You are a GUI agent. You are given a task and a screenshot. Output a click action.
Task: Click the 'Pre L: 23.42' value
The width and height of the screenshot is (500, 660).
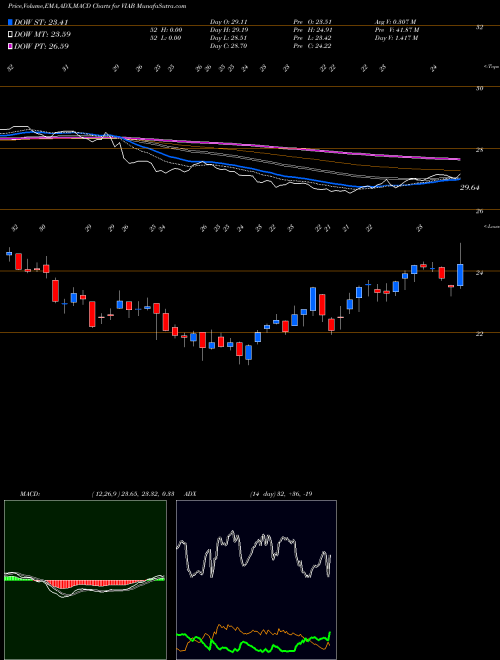314,37
